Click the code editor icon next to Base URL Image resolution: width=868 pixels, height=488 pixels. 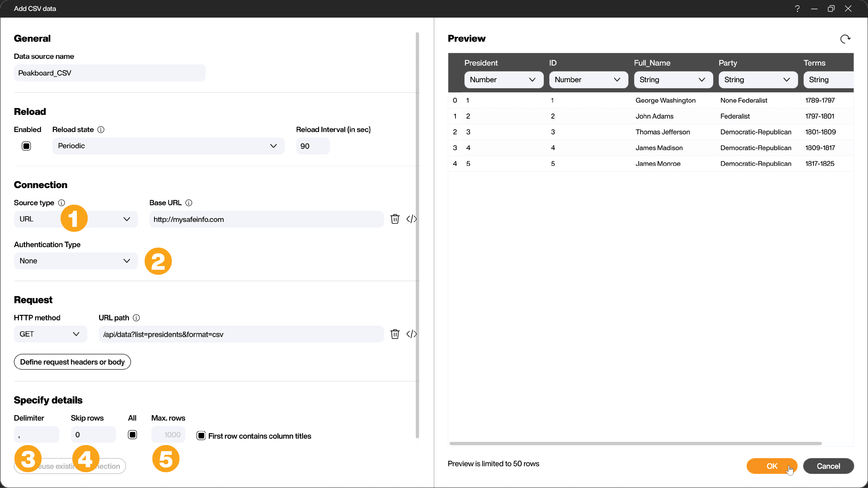click(x=412, y=219)
